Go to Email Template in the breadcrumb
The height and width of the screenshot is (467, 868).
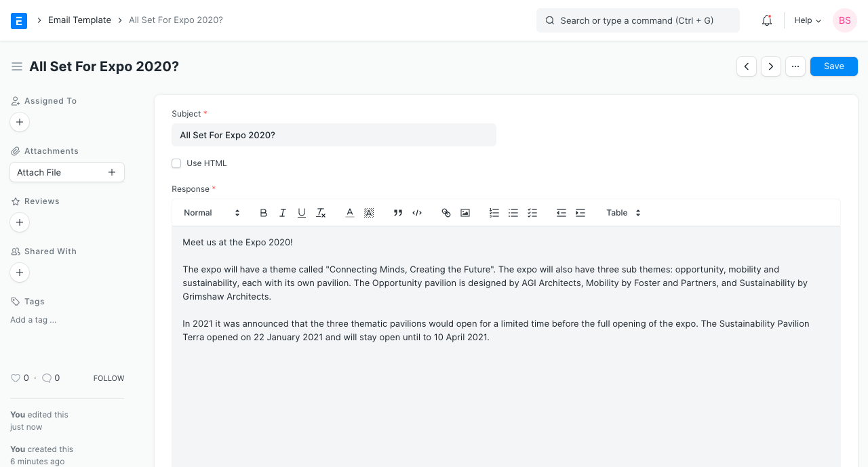pos(79,20)
